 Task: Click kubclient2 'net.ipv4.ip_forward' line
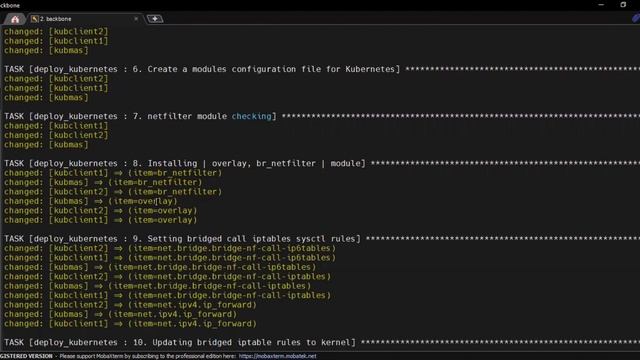131,305
